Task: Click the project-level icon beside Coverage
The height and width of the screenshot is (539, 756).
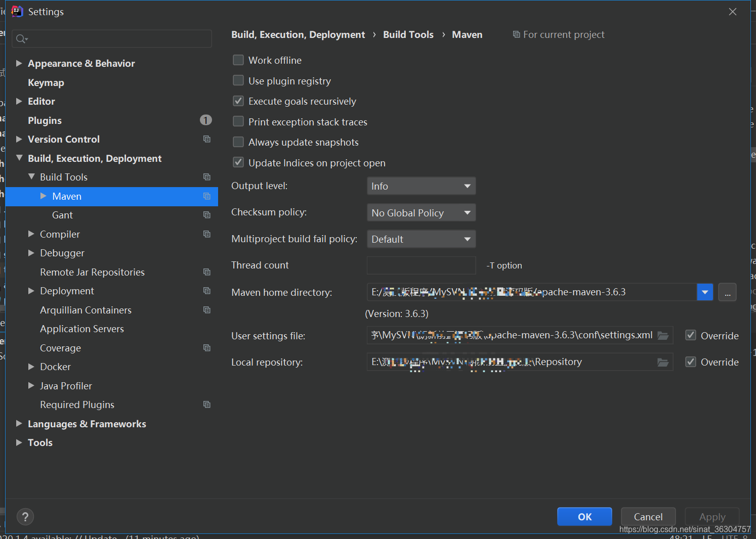Action: [207, 348]
